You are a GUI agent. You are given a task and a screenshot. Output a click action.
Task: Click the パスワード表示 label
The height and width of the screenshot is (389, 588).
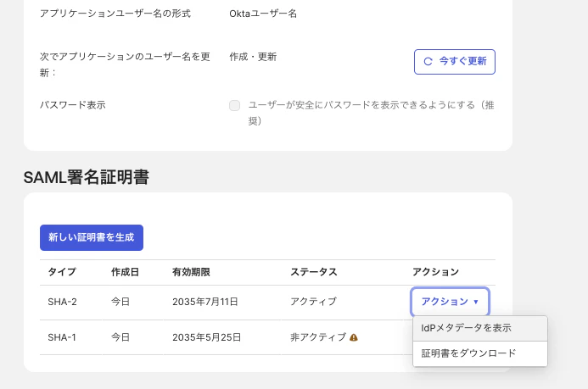point(73,105)
